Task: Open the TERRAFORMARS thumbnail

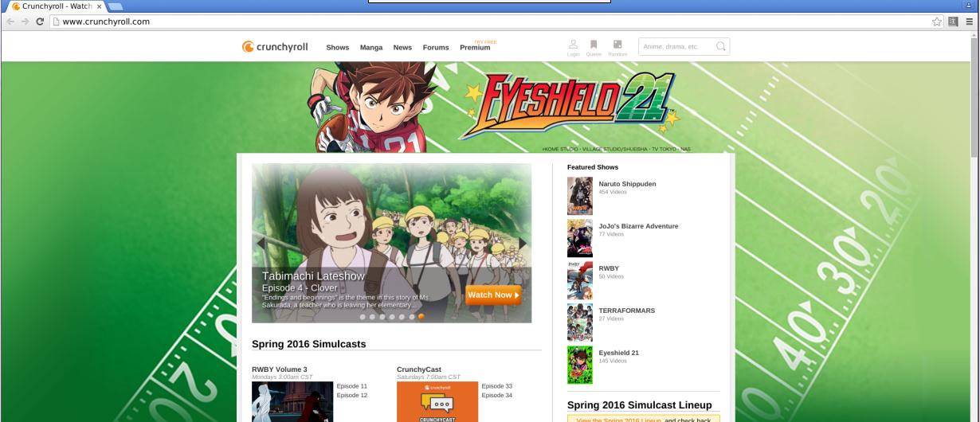Action: (580, 322)
